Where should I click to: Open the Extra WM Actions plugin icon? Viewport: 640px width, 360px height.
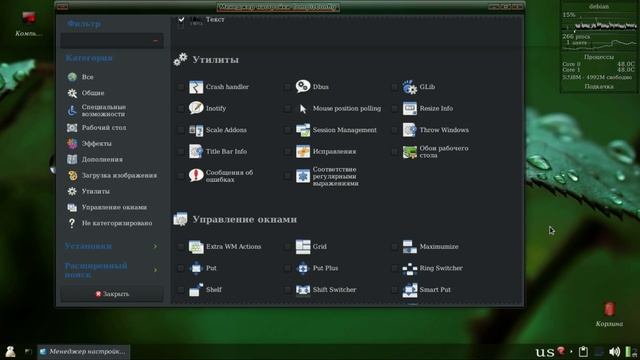196,247
